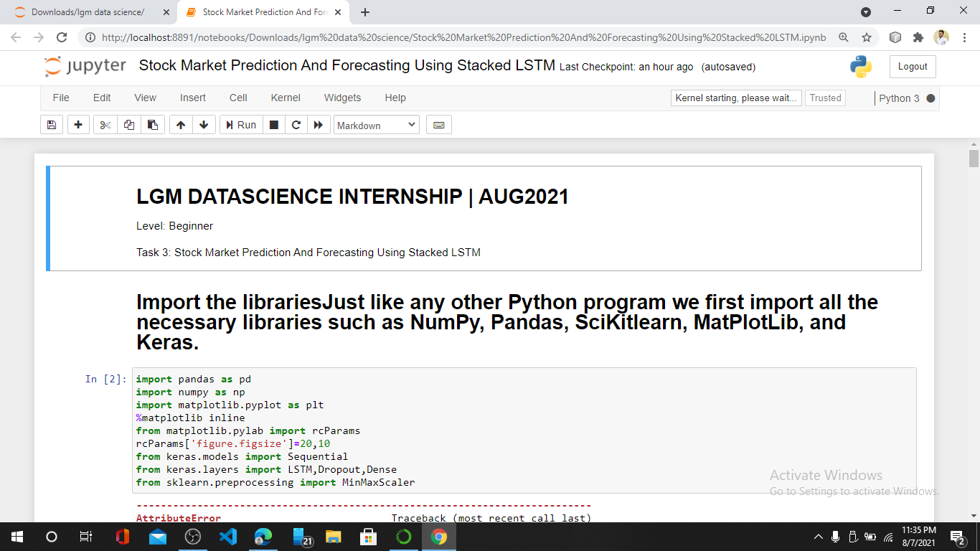Restart the kernel with the refresh icon
The image size is (980, 551).
[296, 124]
